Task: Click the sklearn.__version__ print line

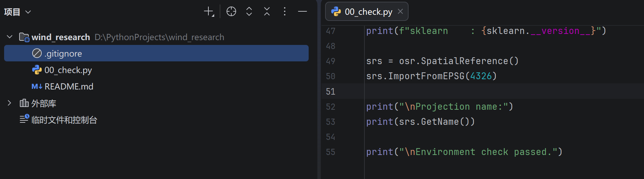Action: tap(486, 31)
